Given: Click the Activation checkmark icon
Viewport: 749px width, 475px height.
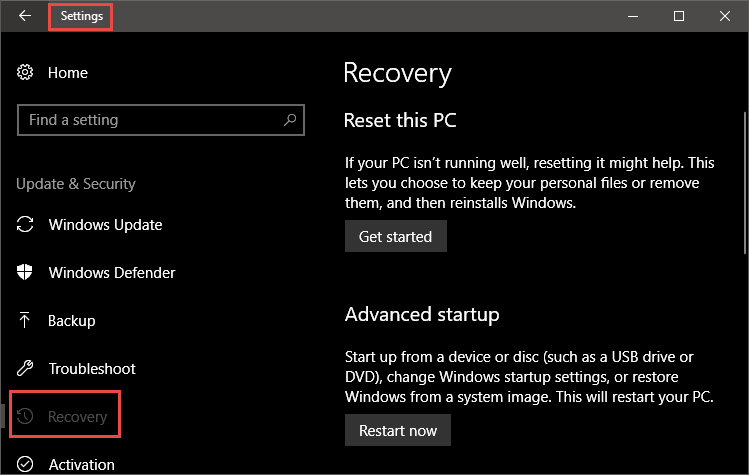Looking at the screenshot, I should pos(25,464).
